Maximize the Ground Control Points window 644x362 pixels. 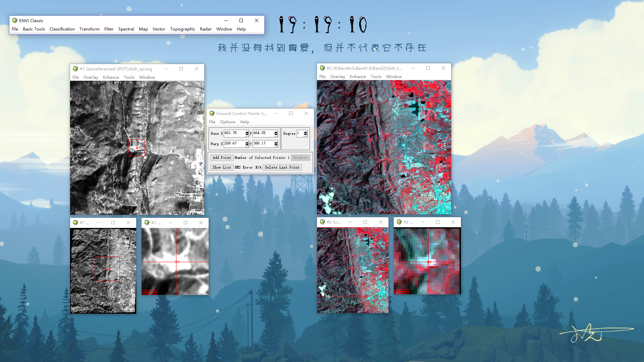(291, 113)
